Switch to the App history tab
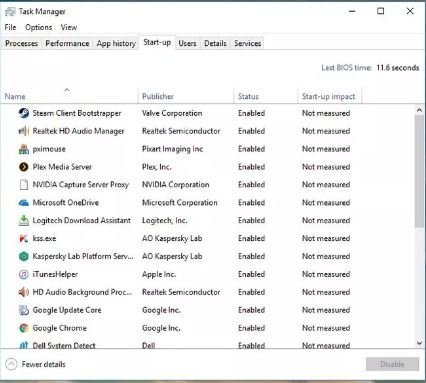Image resolution: width=426 pixels, height=383 pixels. [x=116, y=43]
